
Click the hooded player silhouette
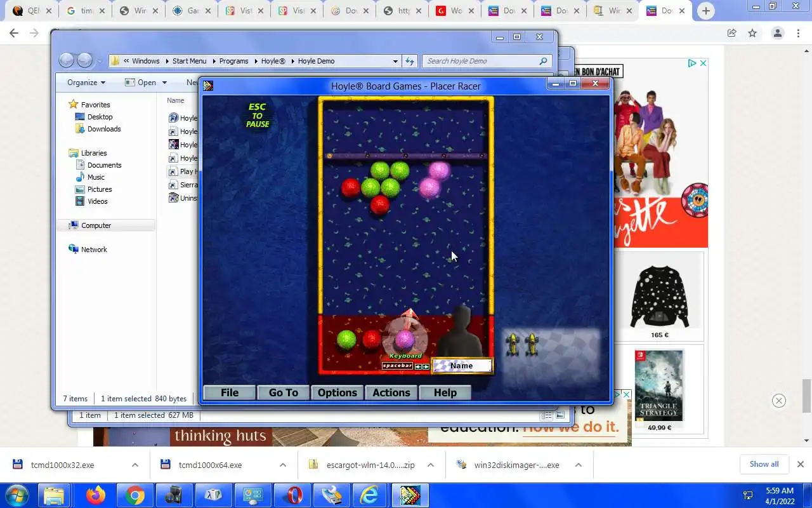pos(462,331)
